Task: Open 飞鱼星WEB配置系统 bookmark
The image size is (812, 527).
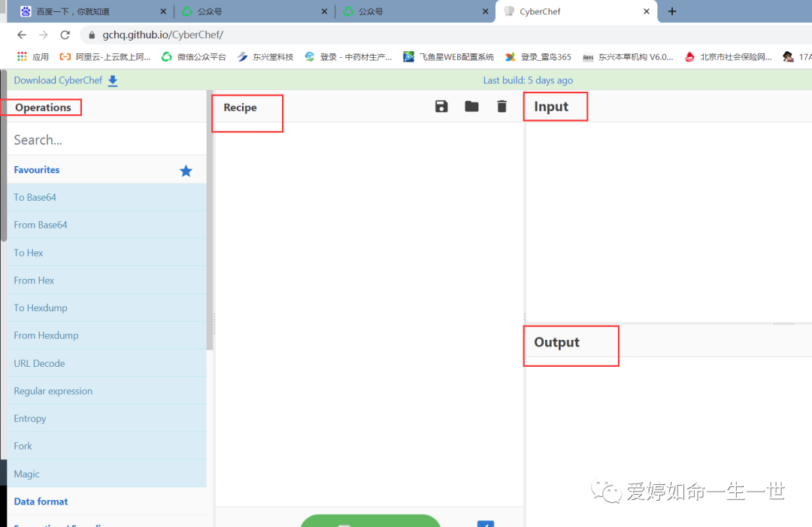Action: (x=448, y=56)
